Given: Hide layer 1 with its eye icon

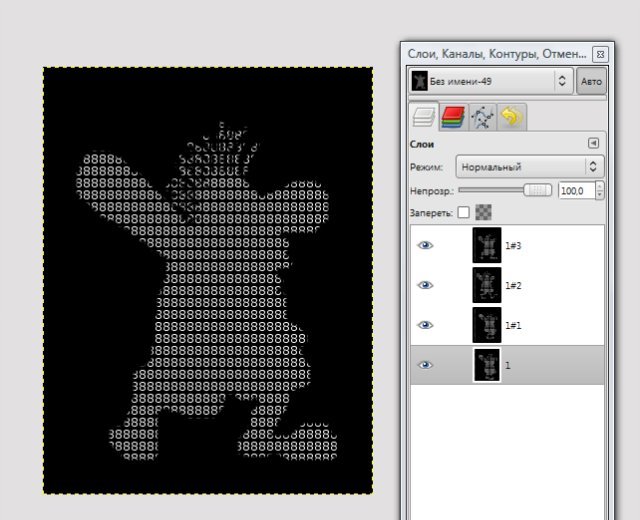Looking at the screenshot, I should [x=425, y=365].
